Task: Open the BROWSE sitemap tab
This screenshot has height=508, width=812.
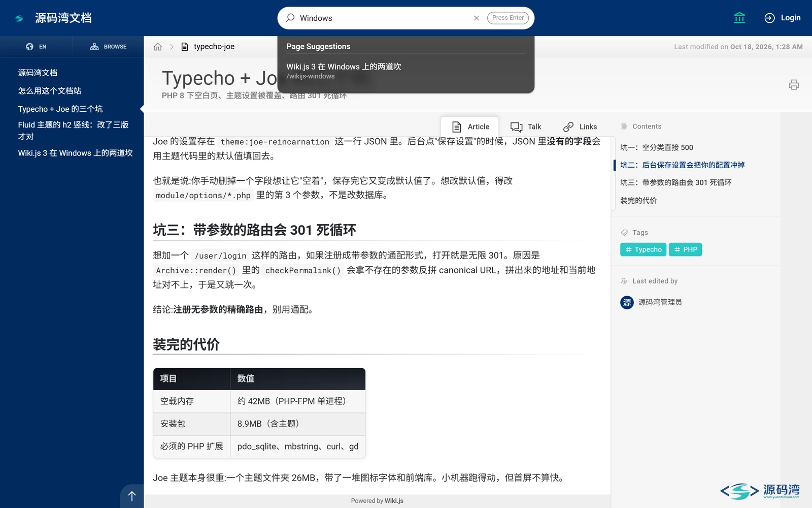Action: point(108,47)
